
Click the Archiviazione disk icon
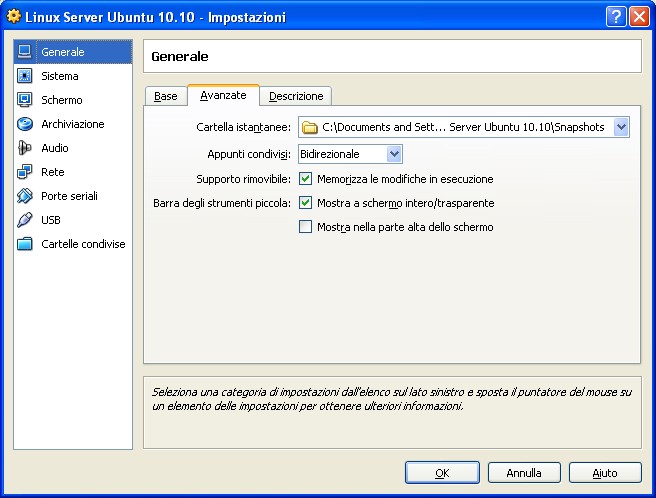click(x=25, y=124)
